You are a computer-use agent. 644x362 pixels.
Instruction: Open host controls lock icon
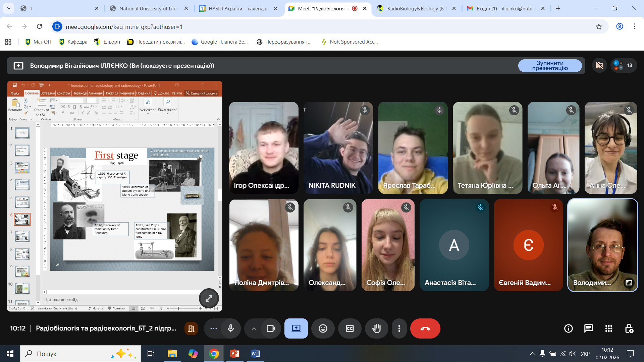629,328
